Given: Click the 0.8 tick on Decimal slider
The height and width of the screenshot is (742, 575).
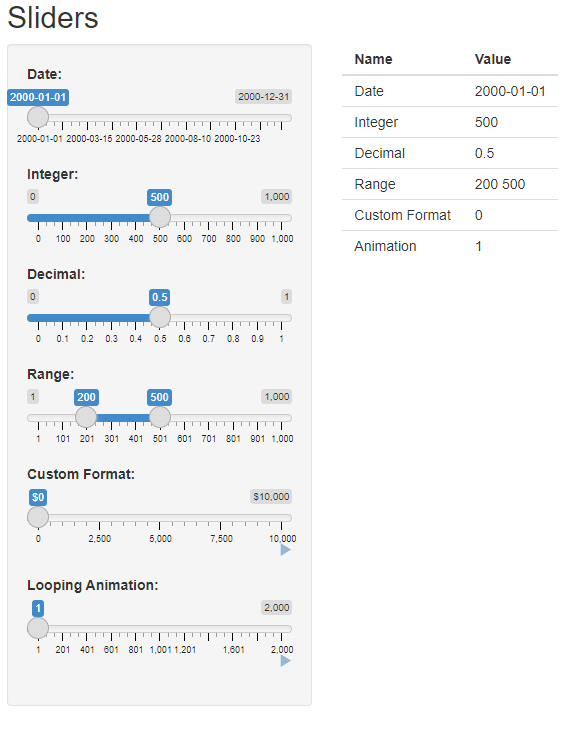Looking at the screenshot, I should click(x=233, y=339).
